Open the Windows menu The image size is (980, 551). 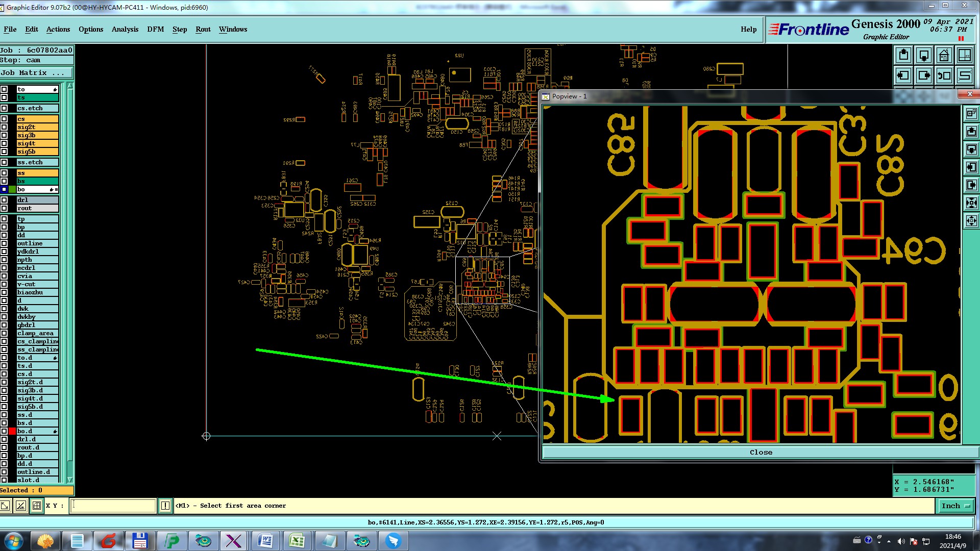pos(233,29)
